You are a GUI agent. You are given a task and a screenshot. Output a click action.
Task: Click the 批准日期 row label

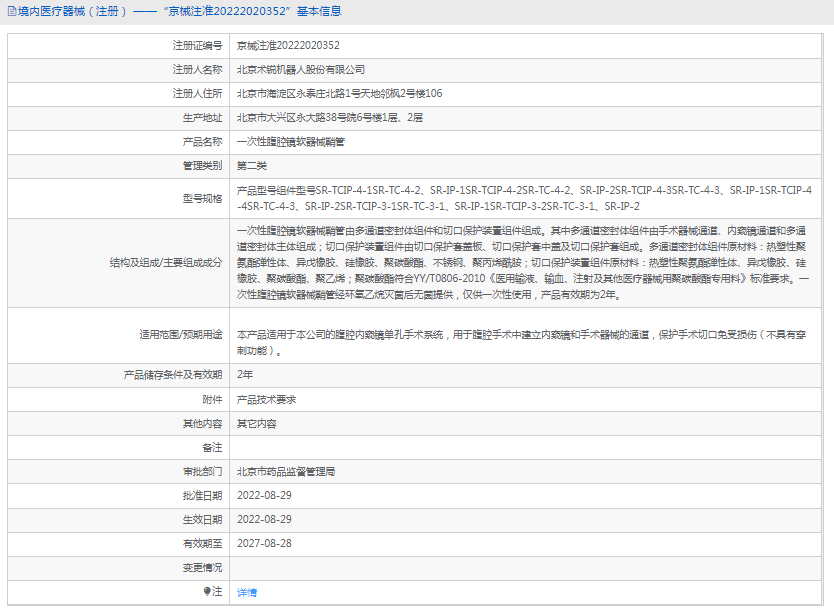pos(203,496)
